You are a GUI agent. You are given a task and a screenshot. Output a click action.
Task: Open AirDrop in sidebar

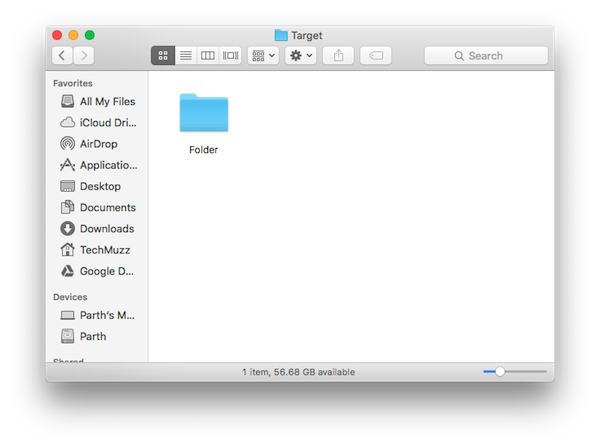99,144
